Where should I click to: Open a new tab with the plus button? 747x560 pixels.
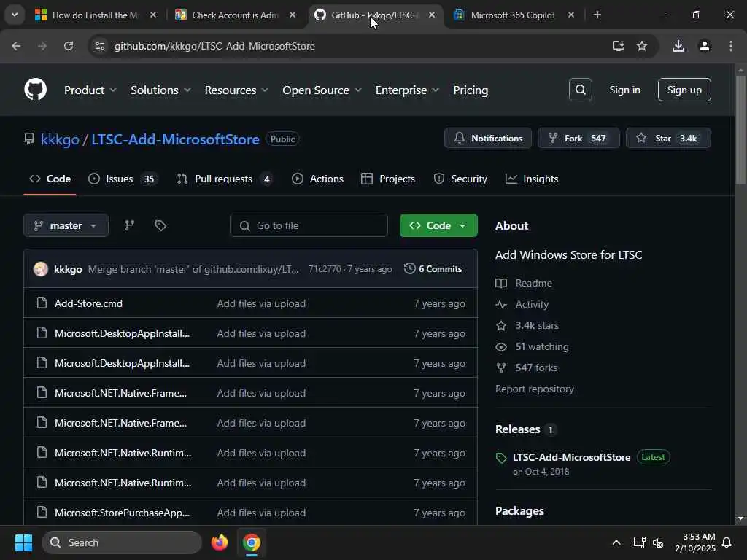click(x=597, y=15)
